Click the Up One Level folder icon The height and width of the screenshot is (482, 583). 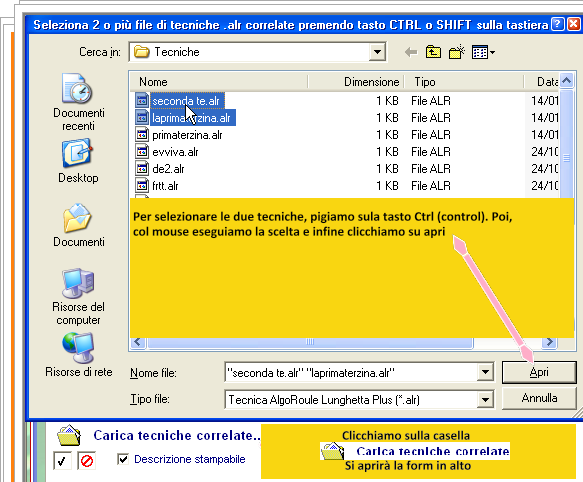point(434,52)
